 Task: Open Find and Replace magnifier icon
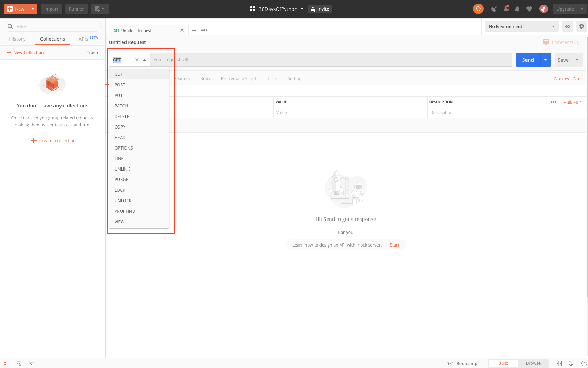tap(19, 363)
